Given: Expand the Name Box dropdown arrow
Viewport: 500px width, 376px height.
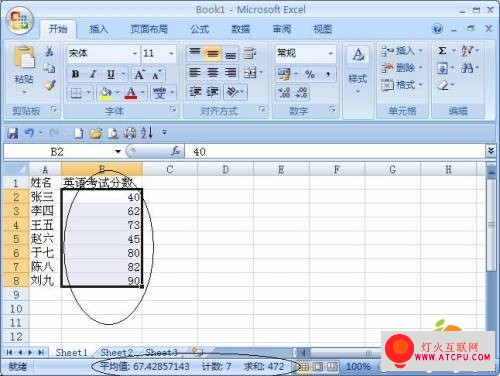Looking at the screenshot, I should point(118,152).
